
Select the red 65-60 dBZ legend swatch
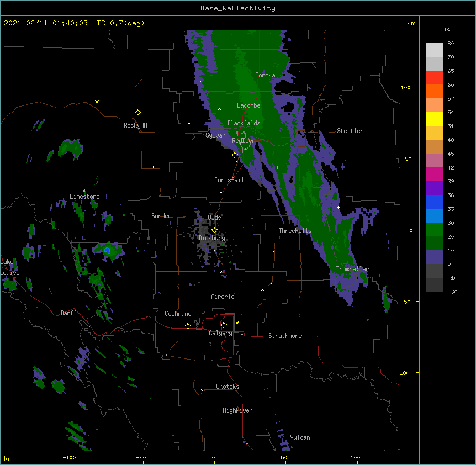434,78
